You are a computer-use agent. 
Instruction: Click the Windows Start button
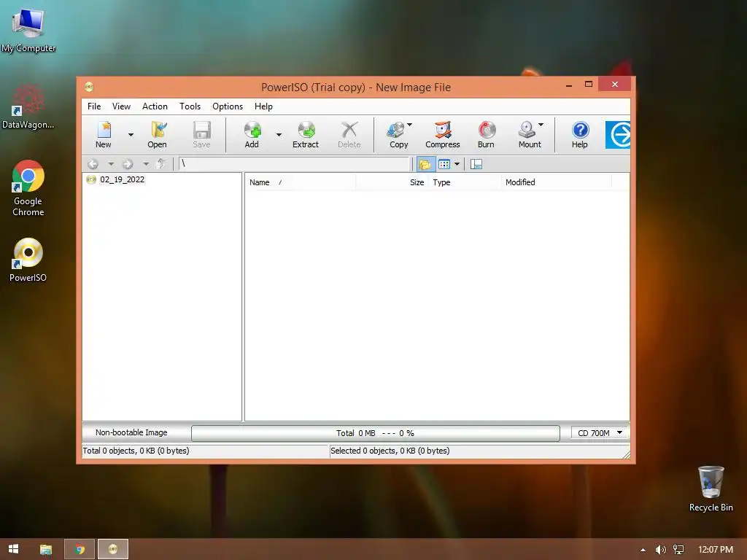pos(13,549)
